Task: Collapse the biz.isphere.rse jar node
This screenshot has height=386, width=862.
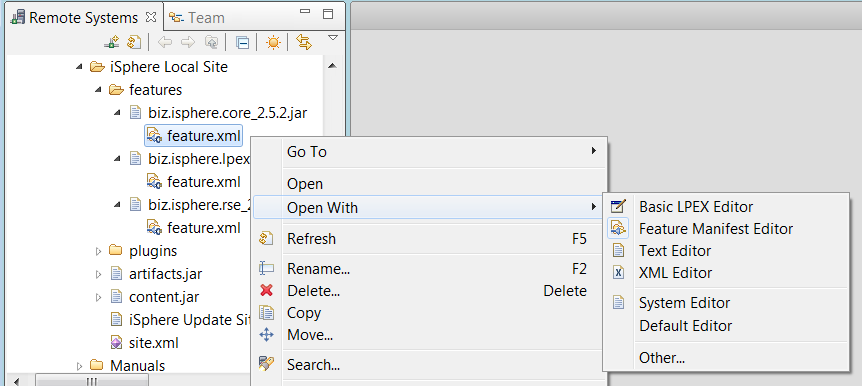Action: click(x=118, y=205)
